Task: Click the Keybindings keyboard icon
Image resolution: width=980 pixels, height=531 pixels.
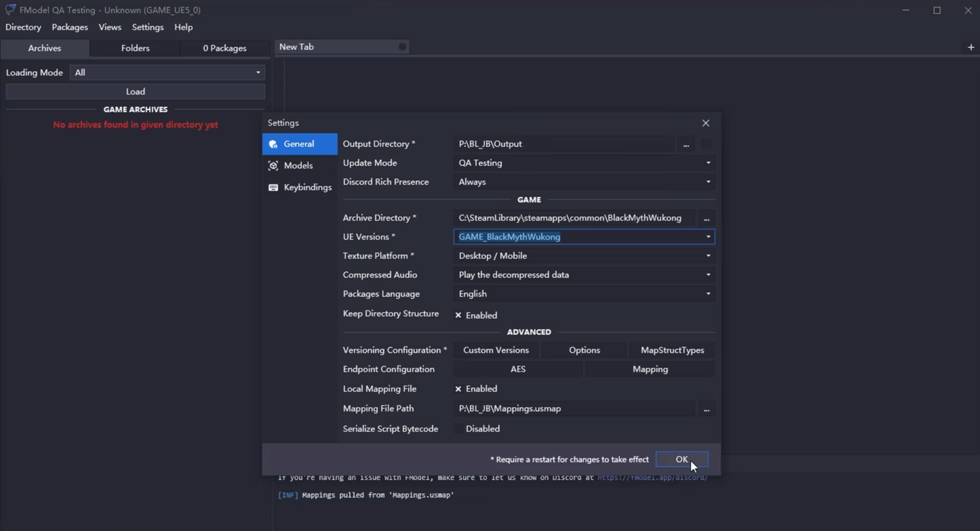Action: [x=273, y=187]
